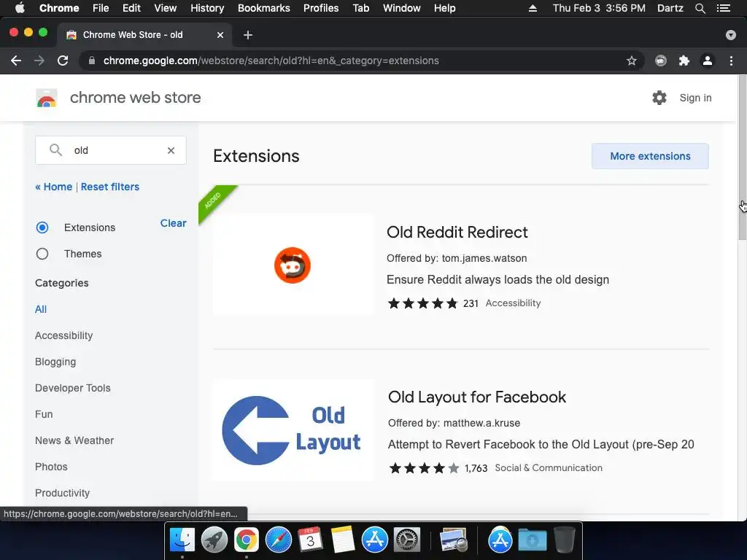
Task: Open Calendar from the Dock
Action: coord(310,540)
